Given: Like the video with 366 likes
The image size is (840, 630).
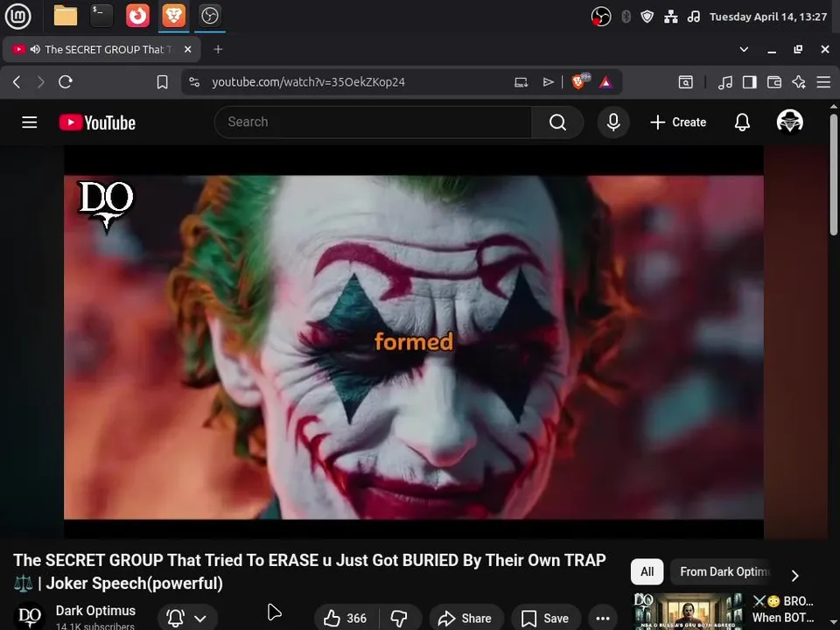Looking at the screenshot, I should click(346, 619).
